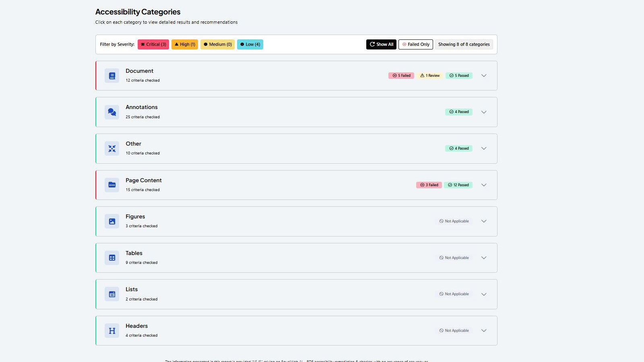
Task: Click '25 criteria checked' under Annotations
Action: pos(142,117)
